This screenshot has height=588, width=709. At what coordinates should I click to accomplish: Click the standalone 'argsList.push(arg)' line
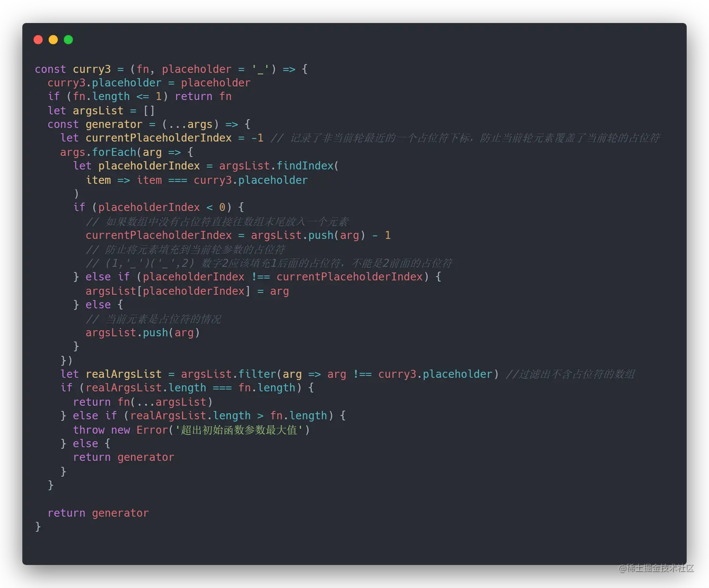tap(143, 332)
